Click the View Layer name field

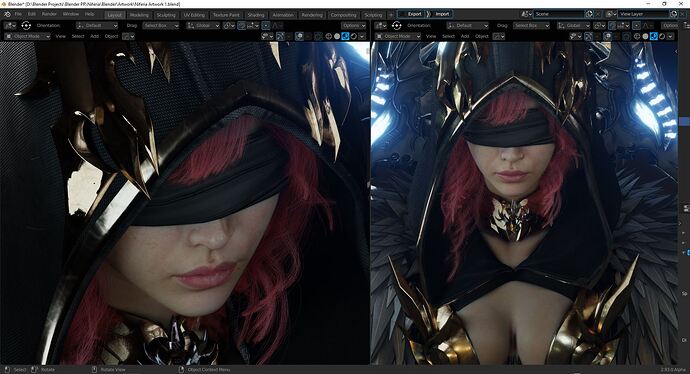click(644, 14)
